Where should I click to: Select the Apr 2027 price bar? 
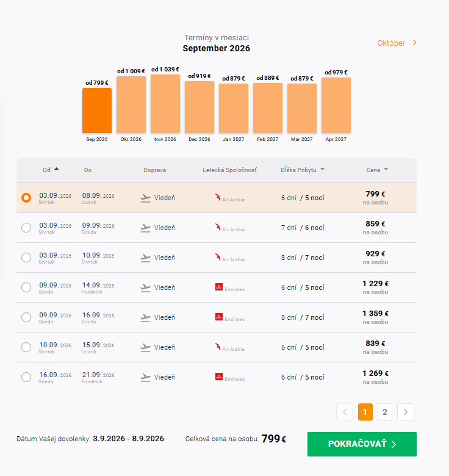336,106
